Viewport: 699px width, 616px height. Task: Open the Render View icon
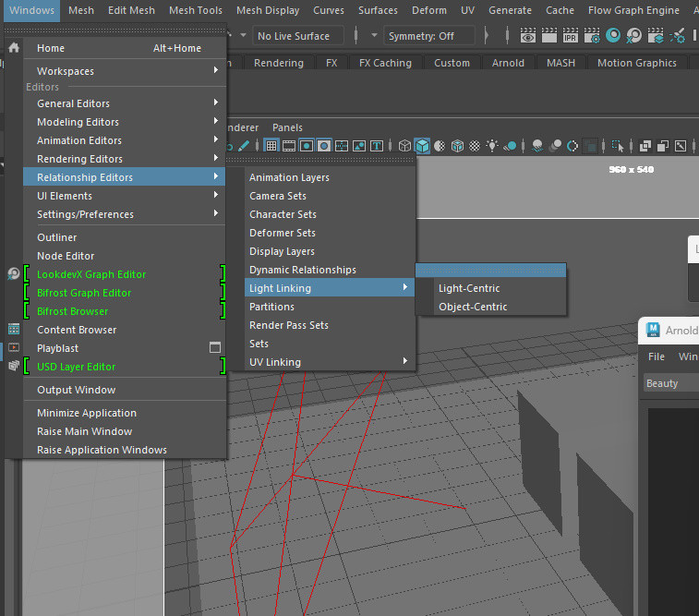528,36
